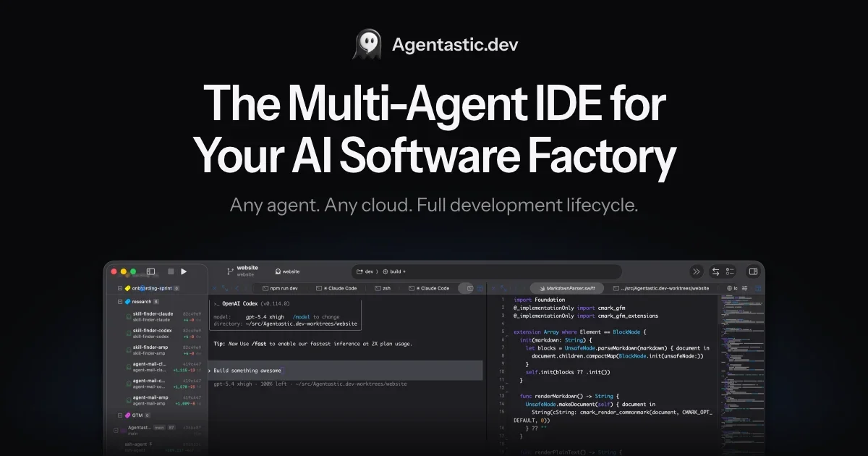Click the /model command text
868x456 pixels.
click(301, 317)
